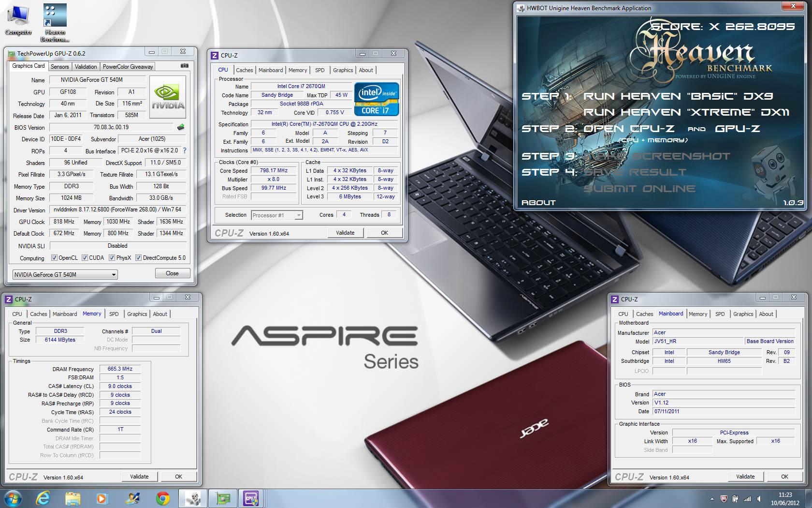Open SPD tab in the memory CPU-Z window
Viewport: 812px width, 508px height.
[114, 314]
